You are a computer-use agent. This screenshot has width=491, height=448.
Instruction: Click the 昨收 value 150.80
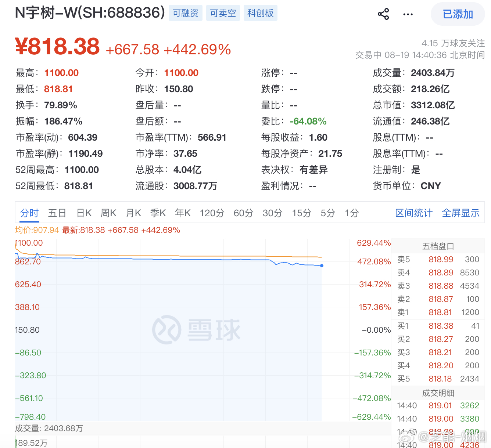(179, 89)
